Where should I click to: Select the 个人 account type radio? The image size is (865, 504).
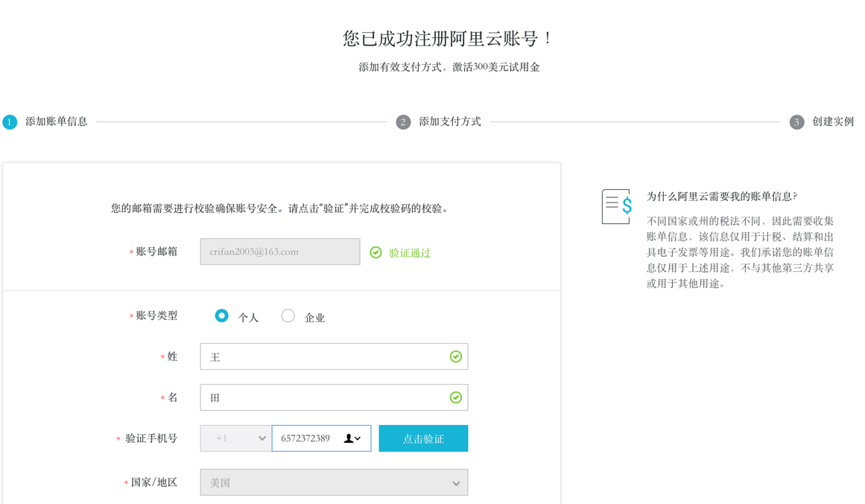pyautogui.click(x=221, y=316)
